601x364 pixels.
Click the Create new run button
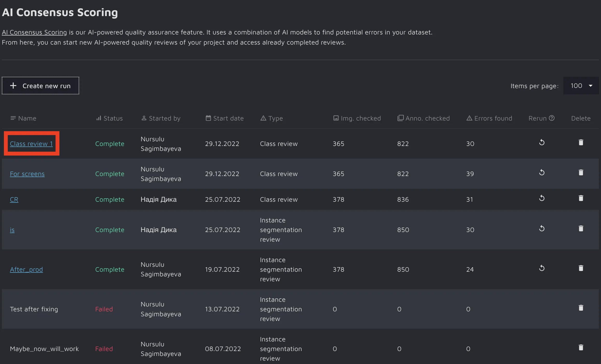40,86
